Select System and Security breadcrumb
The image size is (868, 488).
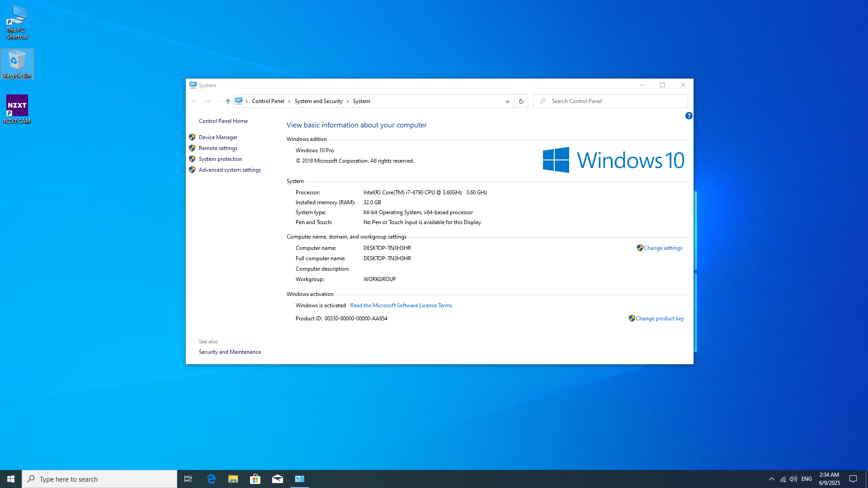click(x=319, y=101)
